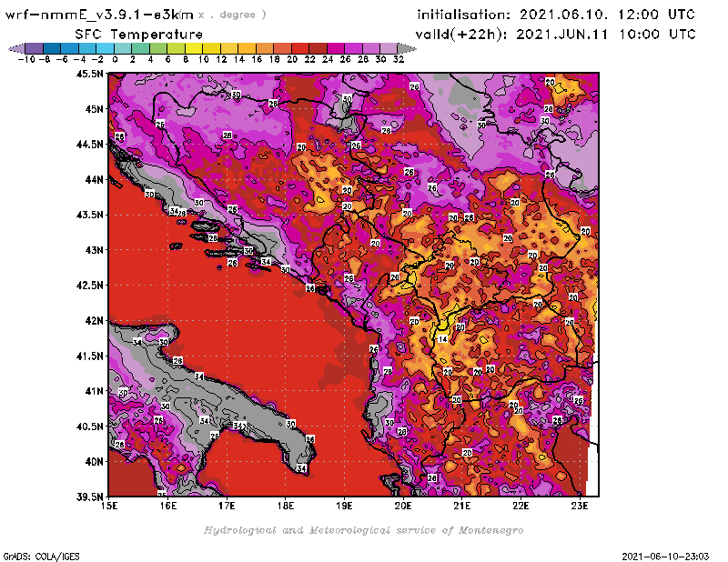Click the '45N' latitude axis label
Screen dimensions: 728x562
[94, 109]
